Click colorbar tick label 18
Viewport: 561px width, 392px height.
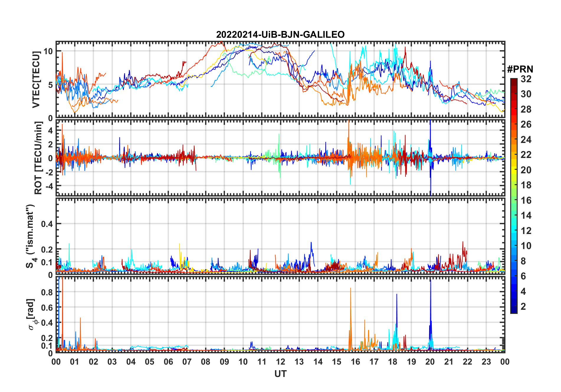coord(526,185)
